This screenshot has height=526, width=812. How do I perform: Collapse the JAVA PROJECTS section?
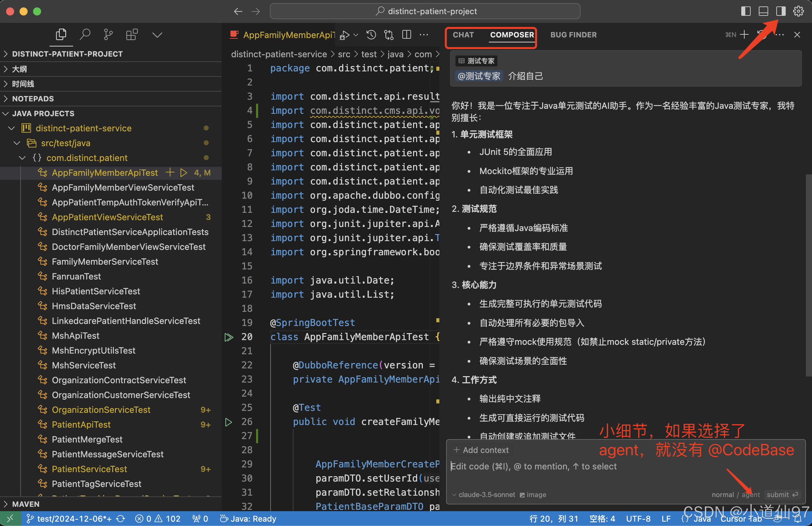pyautogui.click(x=43, y=113)
